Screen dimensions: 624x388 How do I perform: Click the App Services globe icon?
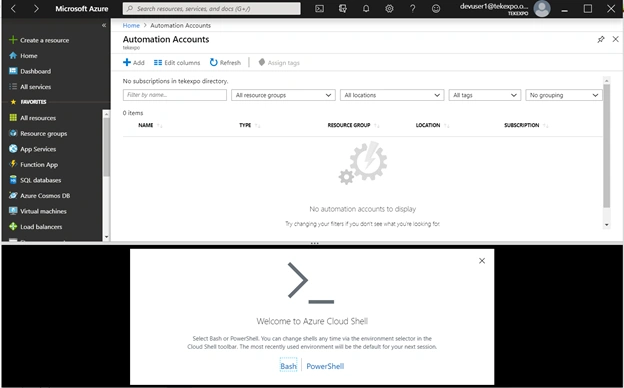click(13, 148)
